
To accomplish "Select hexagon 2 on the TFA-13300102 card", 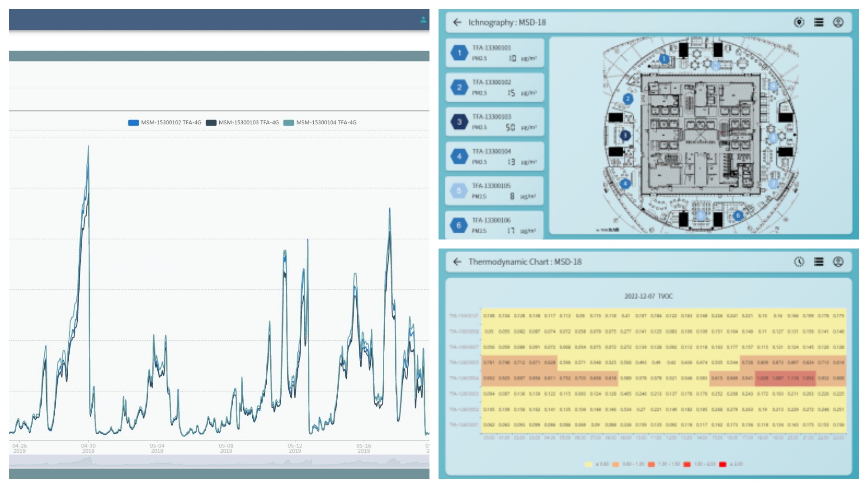I will (x=459, y=87).
